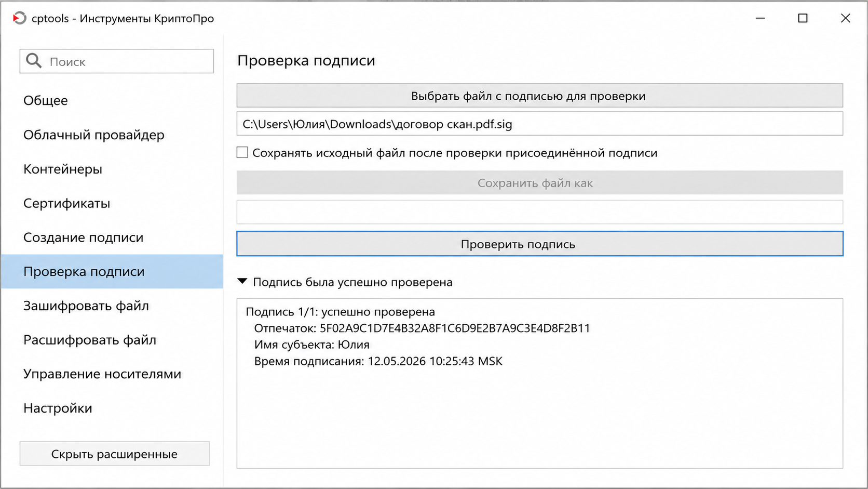Collapse the 'Подпись была успешно проверена' section

click(x=242, y=282)
